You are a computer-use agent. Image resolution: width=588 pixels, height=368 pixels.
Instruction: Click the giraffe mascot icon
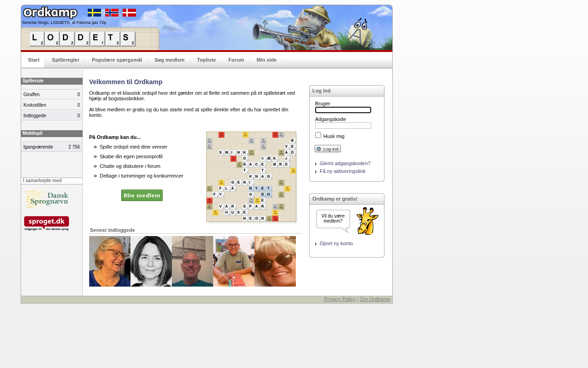pyautogui.click(x=367, y=221)
